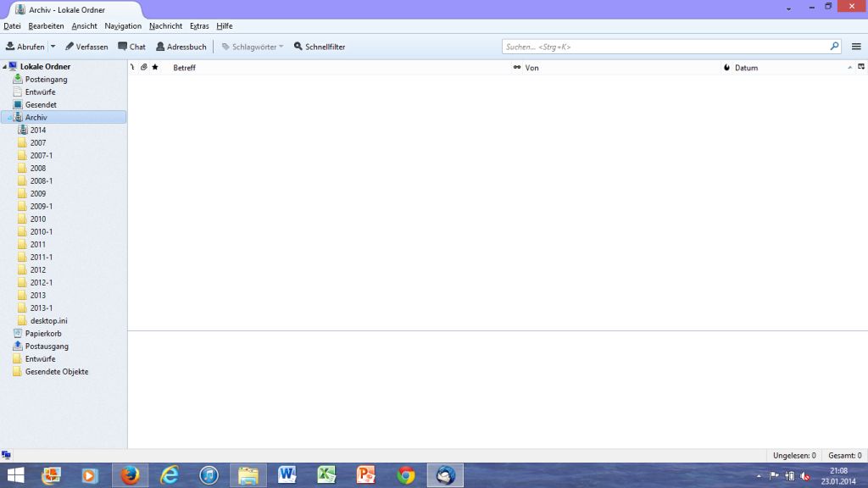Open the Abrufen dropdown arrow

(x=53, y=47)
